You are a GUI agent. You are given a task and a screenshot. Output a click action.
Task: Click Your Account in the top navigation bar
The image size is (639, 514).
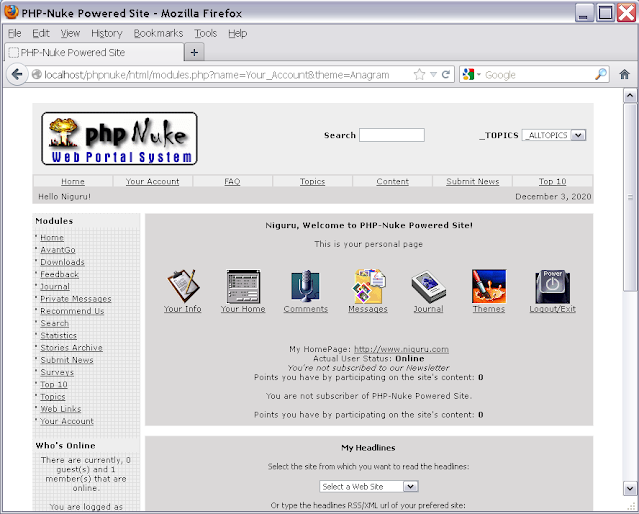[152, 181]
